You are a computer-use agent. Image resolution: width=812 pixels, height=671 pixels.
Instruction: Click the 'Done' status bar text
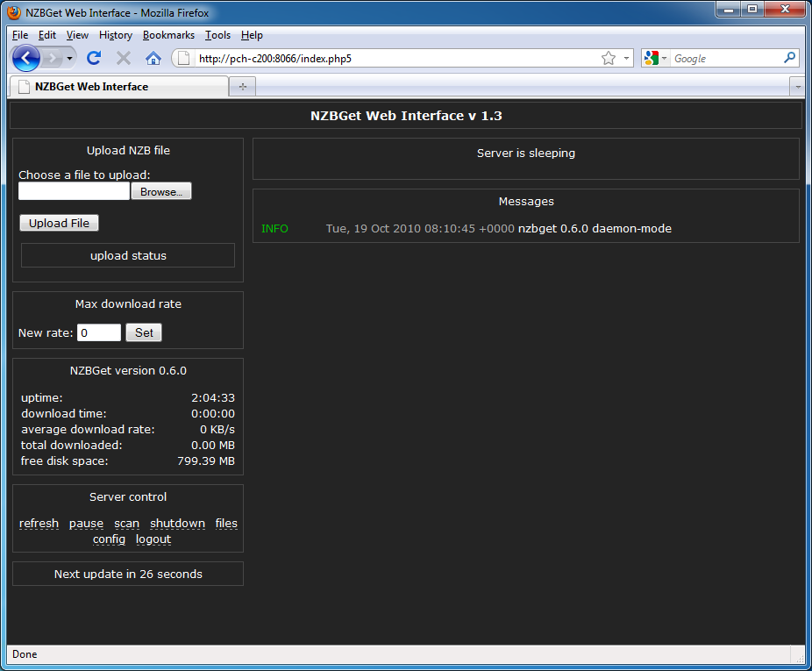tap(25, 654)
